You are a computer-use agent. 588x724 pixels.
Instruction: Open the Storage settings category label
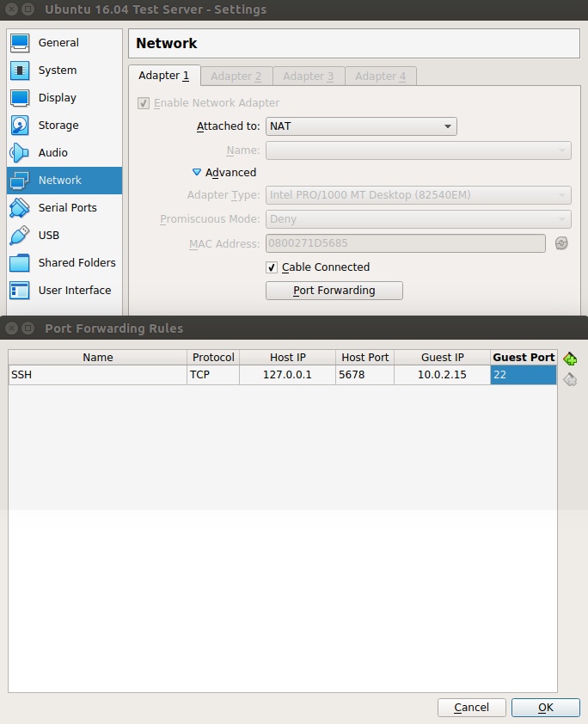(x=58, y=126)
